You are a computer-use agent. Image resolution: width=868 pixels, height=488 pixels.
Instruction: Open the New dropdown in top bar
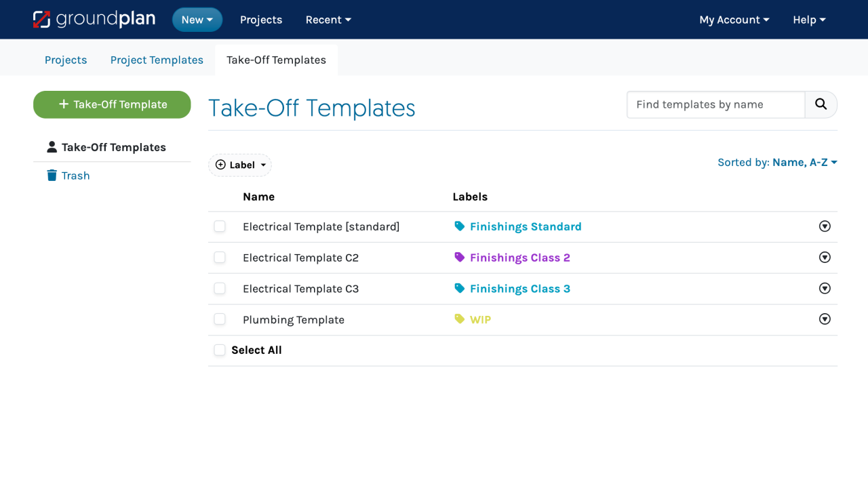[197, 20]
